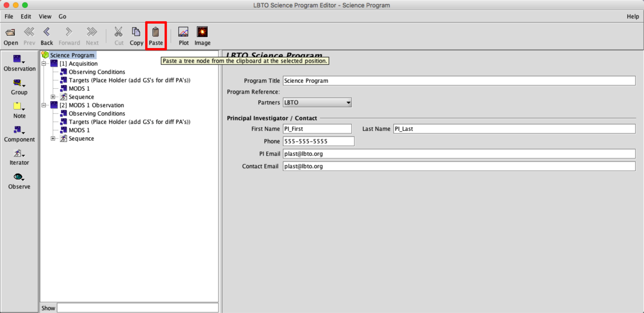Select the [1] Acquisition observation node
Viewport: 644px width, 313px height.
click(x=79, y=64)
